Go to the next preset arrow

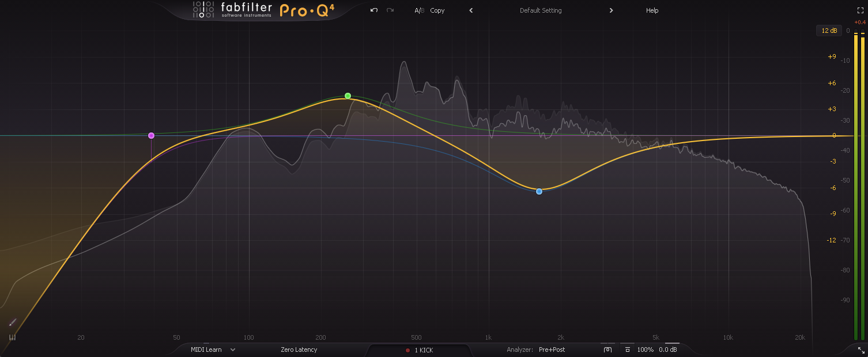coord(611,10)
